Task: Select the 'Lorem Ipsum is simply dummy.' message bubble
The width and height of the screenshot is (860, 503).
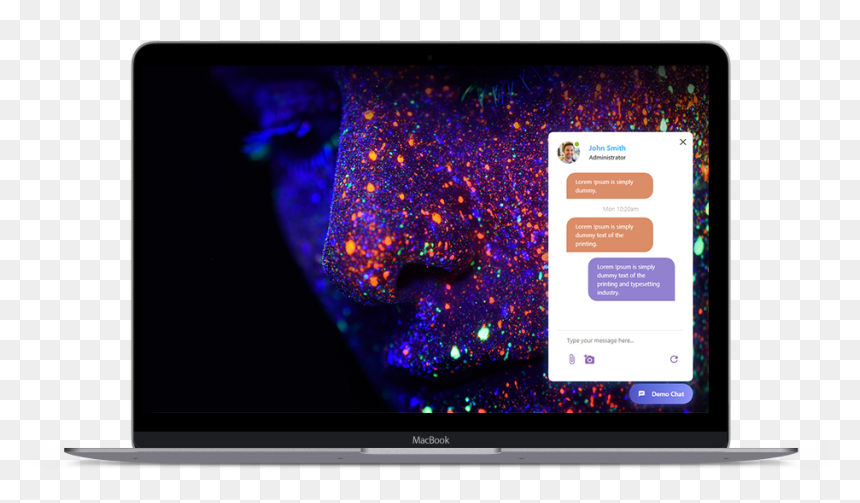Action: click(x=609, y=186)
